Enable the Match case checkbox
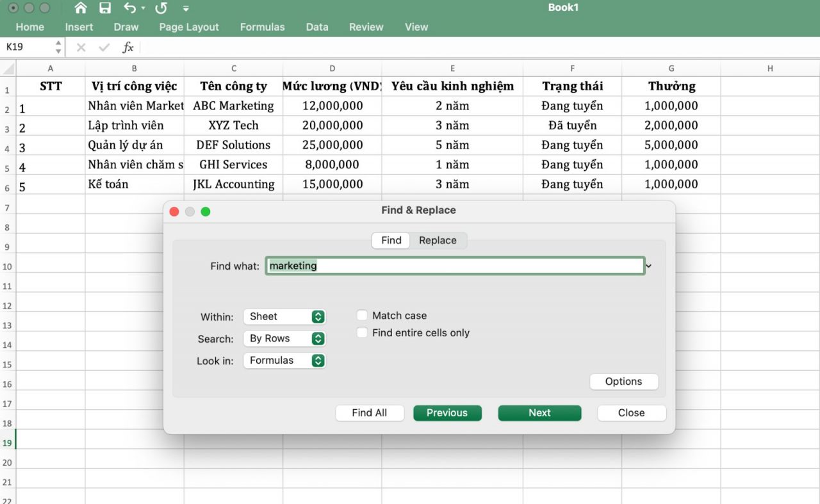 pyautogui.click(x=363, y=315)
